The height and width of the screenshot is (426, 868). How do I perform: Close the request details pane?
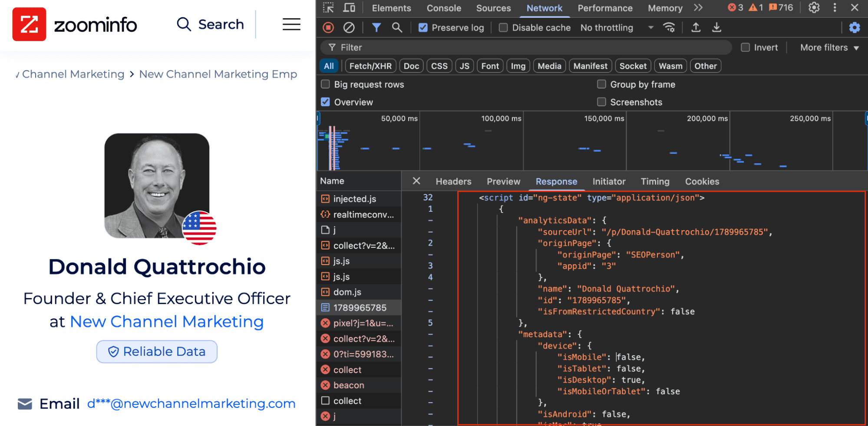(x=416, y=181)
